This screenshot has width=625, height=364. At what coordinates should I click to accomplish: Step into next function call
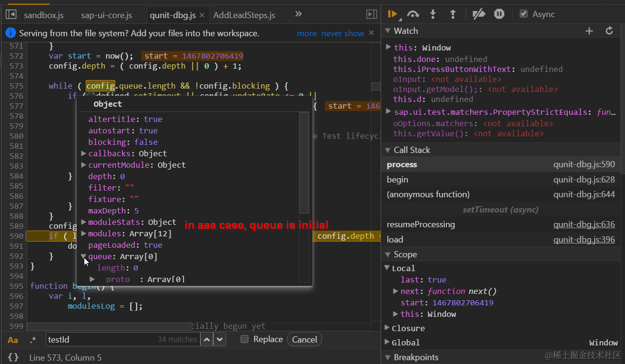pyautogui.click(x=433, y=14)
